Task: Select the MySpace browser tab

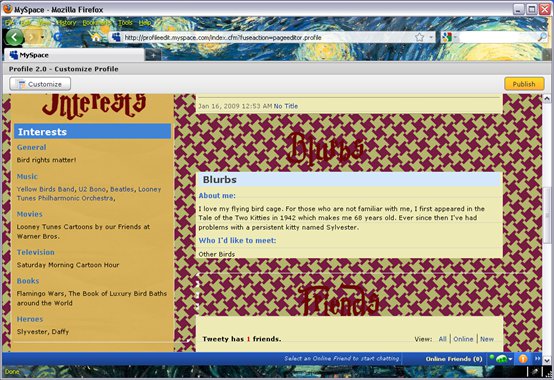Action: pos(73,55)
